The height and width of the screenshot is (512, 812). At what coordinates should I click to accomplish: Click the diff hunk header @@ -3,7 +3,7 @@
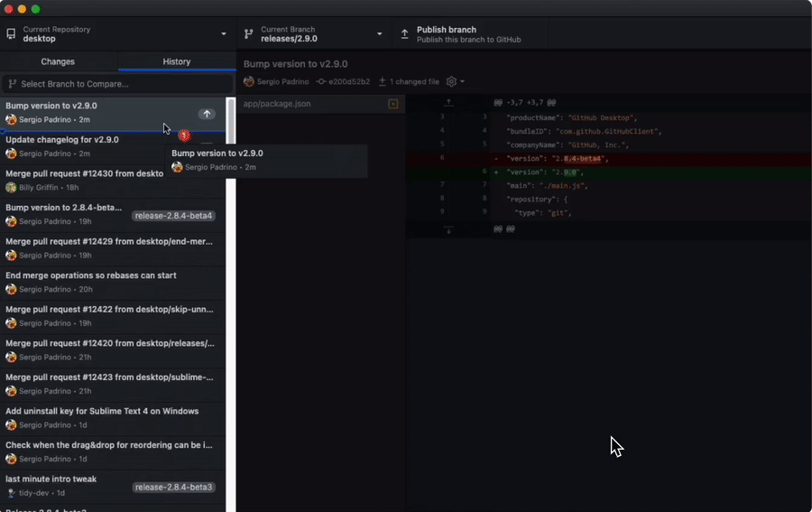point(524,103)
